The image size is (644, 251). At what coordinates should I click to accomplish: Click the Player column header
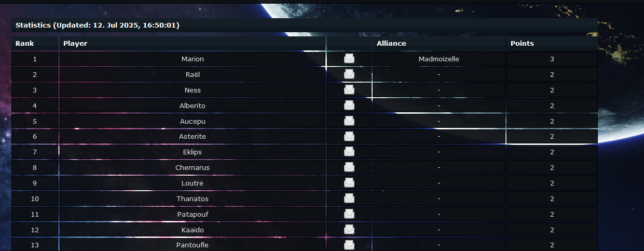point(75,44)
